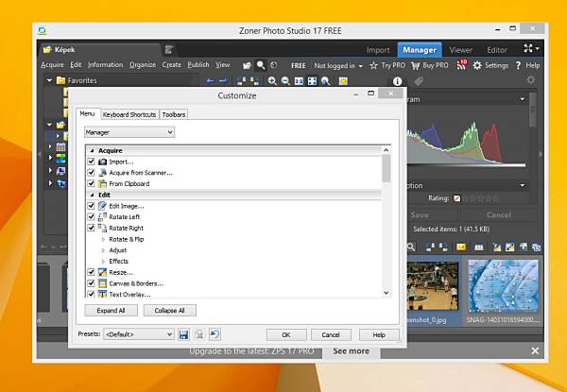
Task: Click the panel settings gear on far right
Action: [530, 80]
